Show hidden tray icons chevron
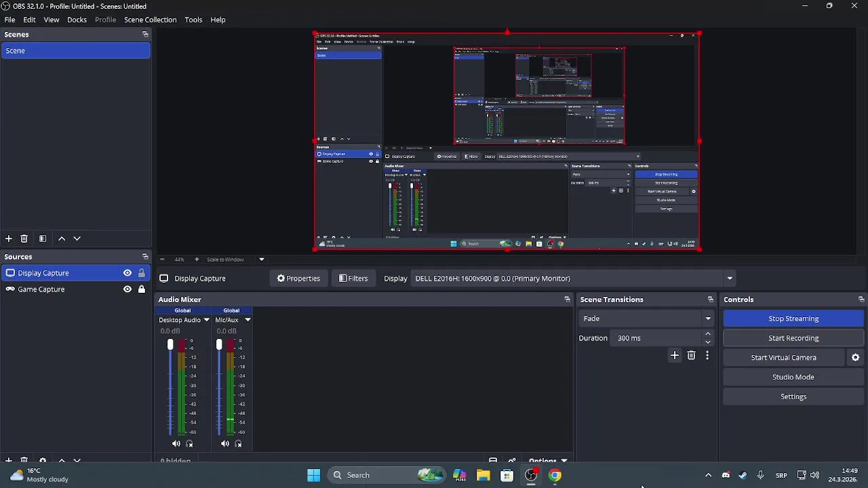This screenshot has width=868, height=488. [x=709, y=475]
